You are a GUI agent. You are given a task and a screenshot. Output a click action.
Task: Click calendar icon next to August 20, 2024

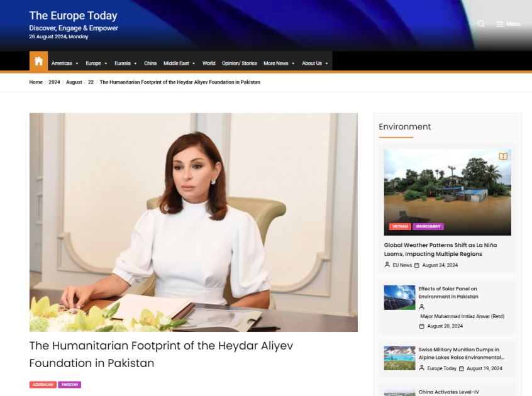[422, 326]
